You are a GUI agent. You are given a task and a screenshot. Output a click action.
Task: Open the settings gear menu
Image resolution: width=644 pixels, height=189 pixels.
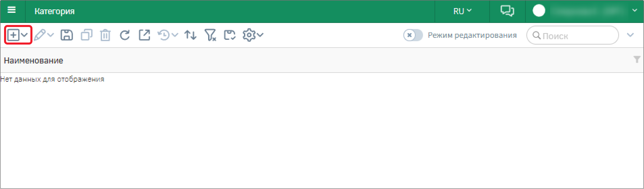[x=253, y=35]
